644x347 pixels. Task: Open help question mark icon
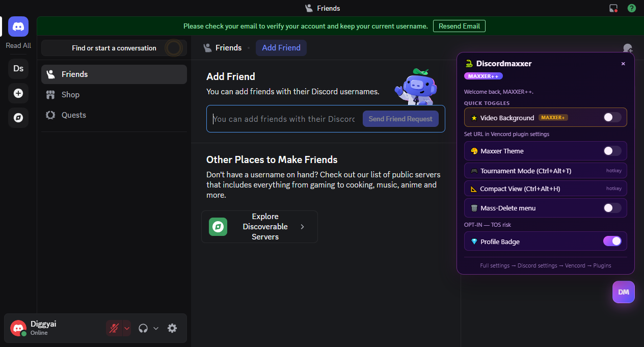pos(632,8)
